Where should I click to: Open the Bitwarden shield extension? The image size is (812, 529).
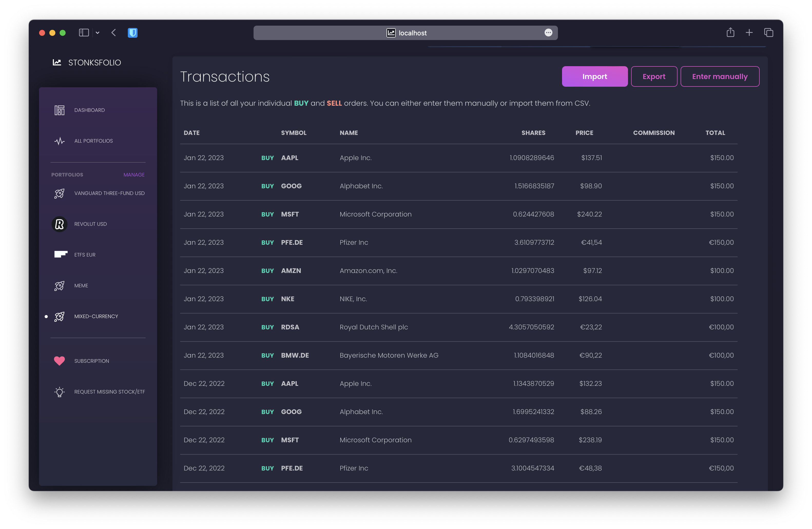tap(133, 33)
